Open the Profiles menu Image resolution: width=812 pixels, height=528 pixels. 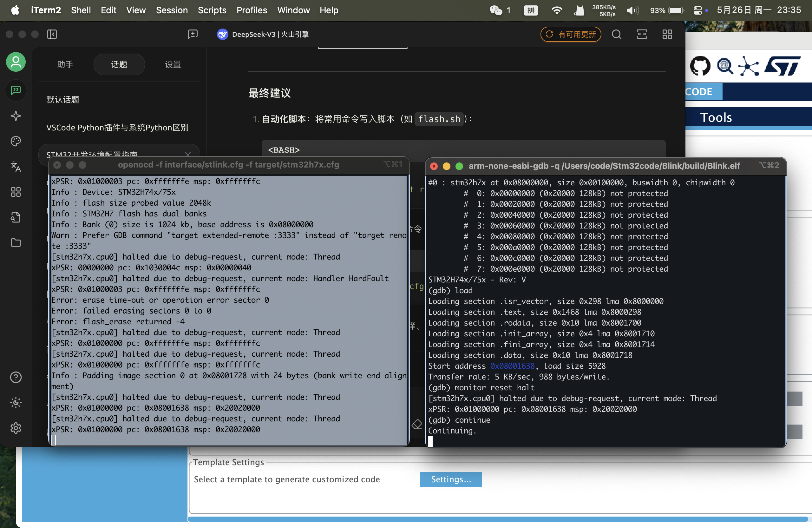pos(252,10)
